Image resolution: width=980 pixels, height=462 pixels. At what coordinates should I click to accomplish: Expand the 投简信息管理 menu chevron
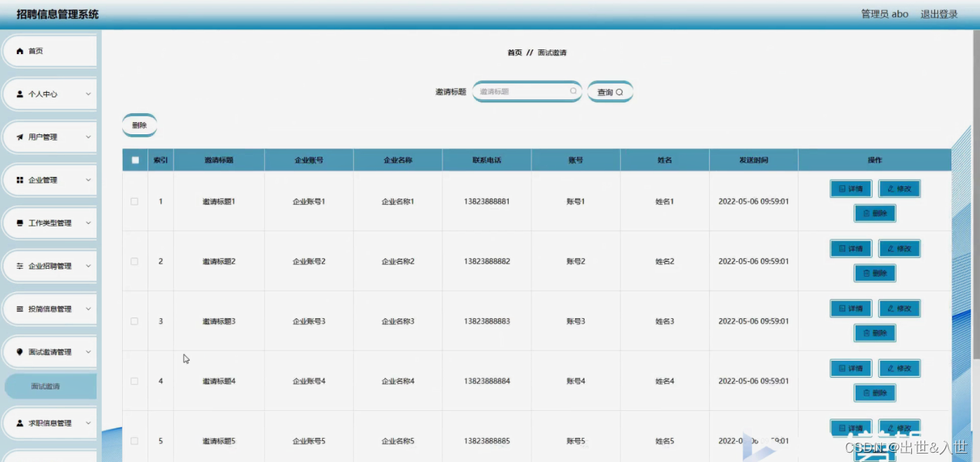point(88,309)
